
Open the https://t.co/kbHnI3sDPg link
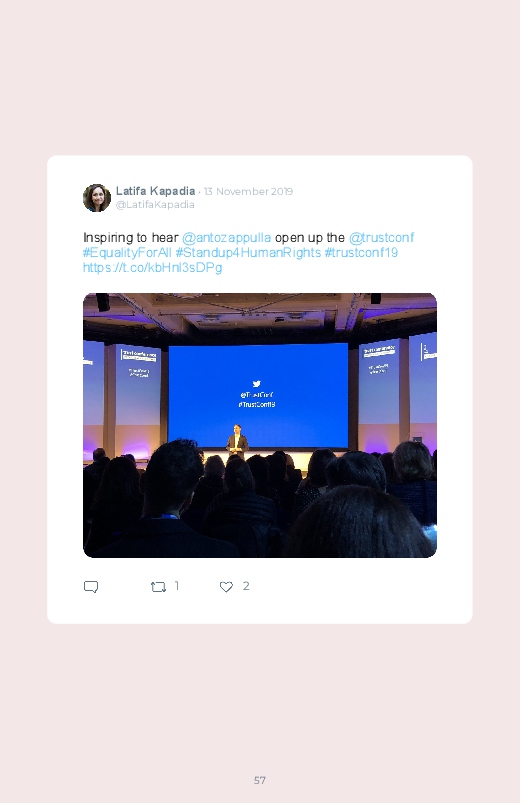tap(153, 267)
